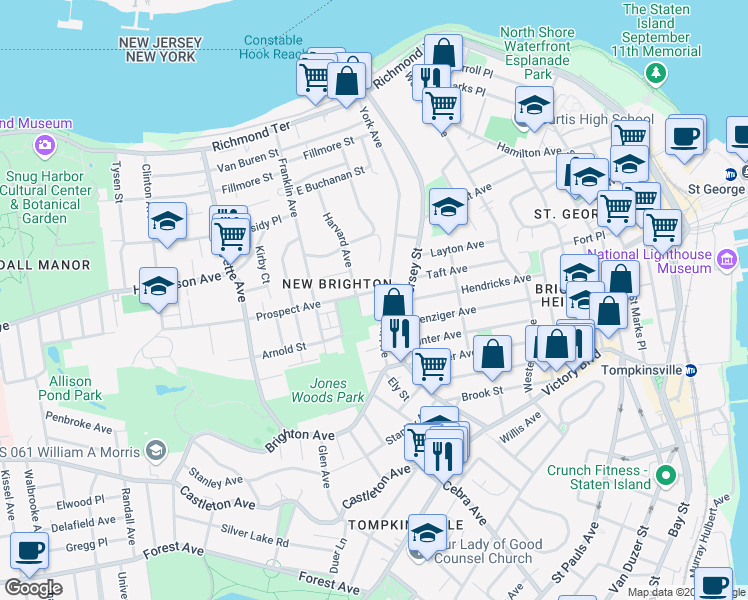748x600 pixels.
Task: Select the school marker above Layton Ave
Action: [449, 208]
